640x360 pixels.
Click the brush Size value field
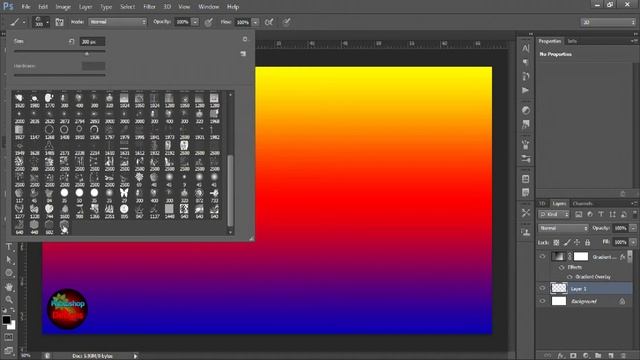(x=93, y=42)
